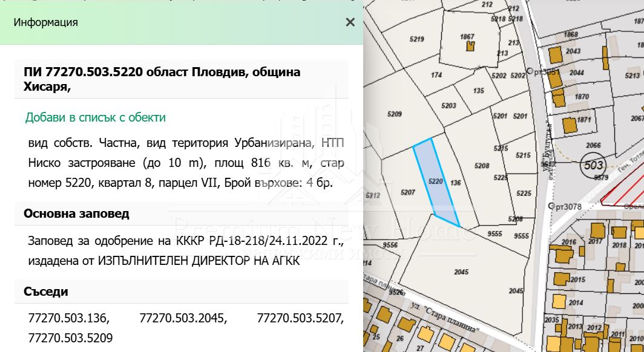Click the 'Добави в списък с обекти' link
Viewport: 644px width, 352px height.
pyautogui.click(x=95, y=117)
